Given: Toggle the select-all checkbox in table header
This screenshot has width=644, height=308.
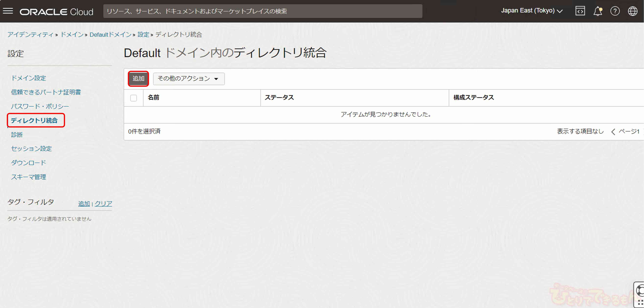Looking at the screenshot, I should click(133, 98).
